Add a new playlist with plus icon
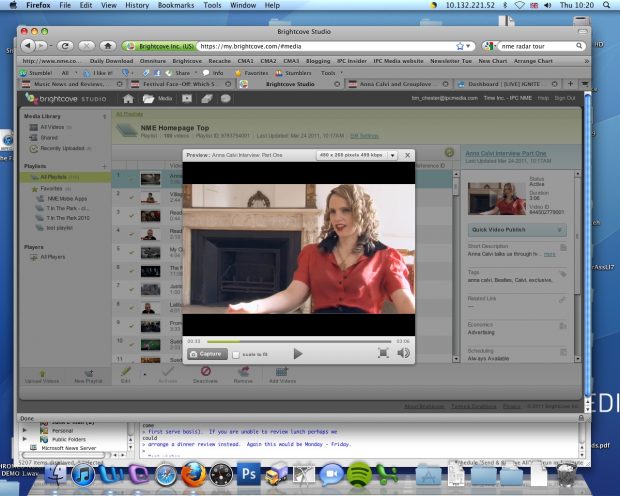 (104, 167)
